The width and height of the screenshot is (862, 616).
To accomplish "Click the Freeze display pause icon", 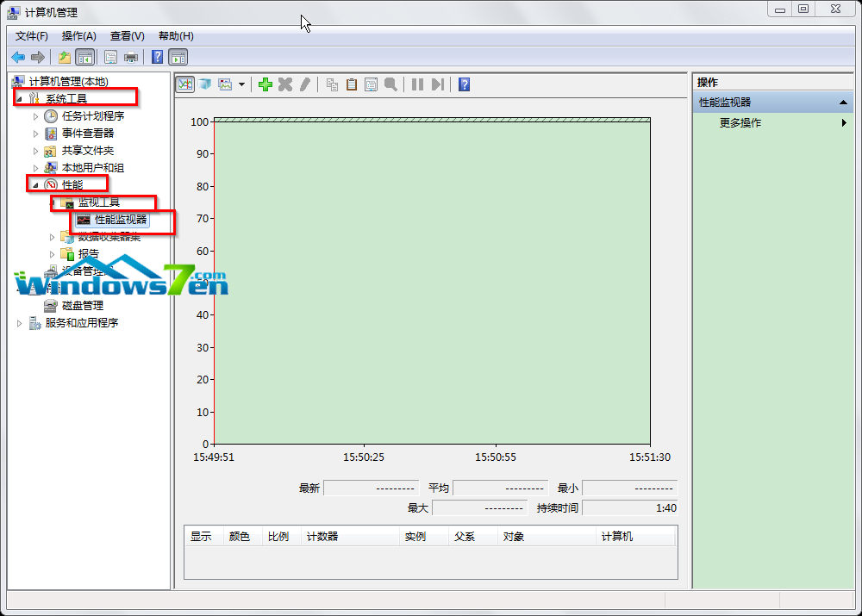I will pyautogui.click(x=417, y=84).
